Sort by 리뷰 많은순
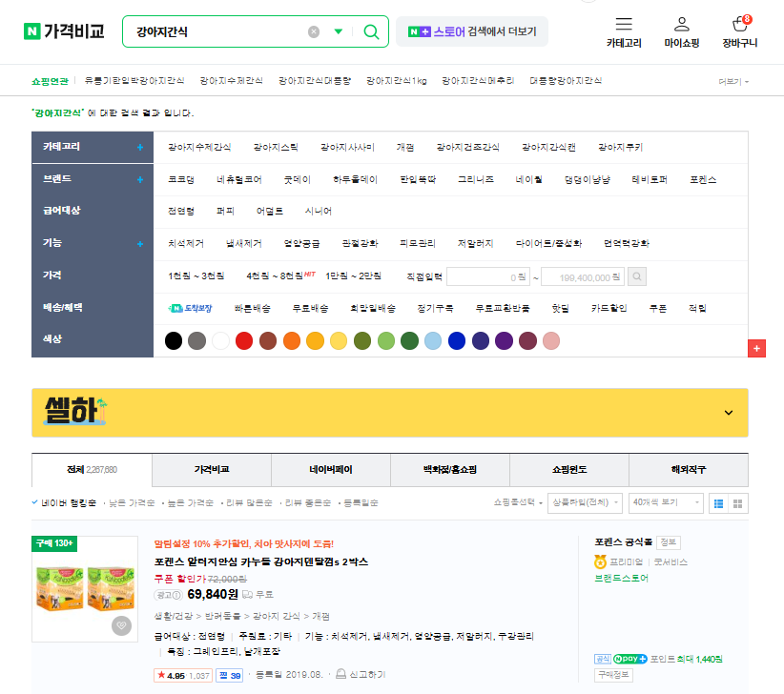The width and height of the screenshot is (784, 694). (x=249, y=502)
